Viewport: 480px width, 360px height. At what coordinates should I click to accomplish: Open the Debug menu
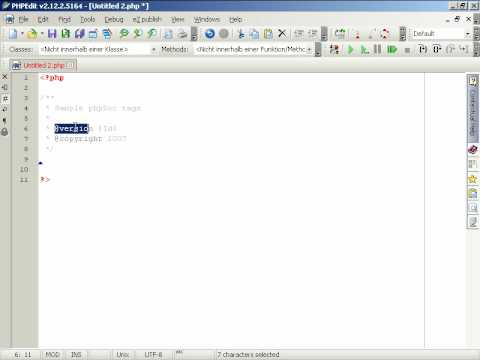[x=114, y=20]
